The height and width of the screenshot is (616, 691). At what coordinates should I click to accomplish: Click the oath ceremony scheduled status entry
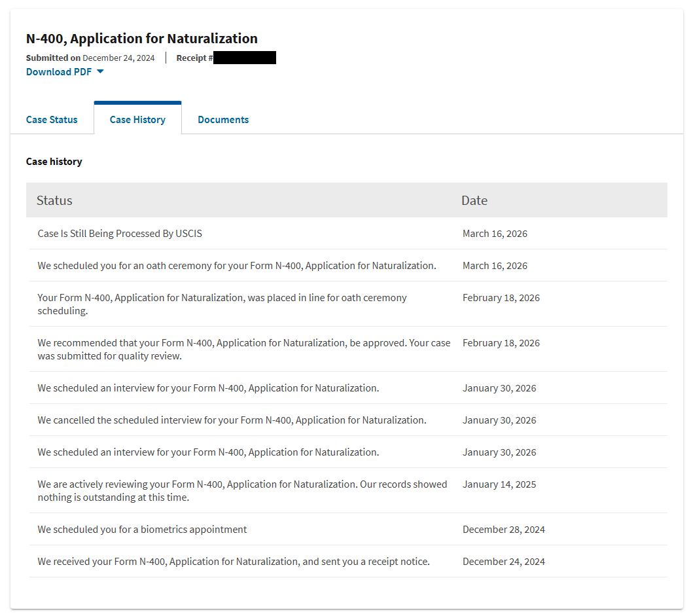[x=237, y=266]
